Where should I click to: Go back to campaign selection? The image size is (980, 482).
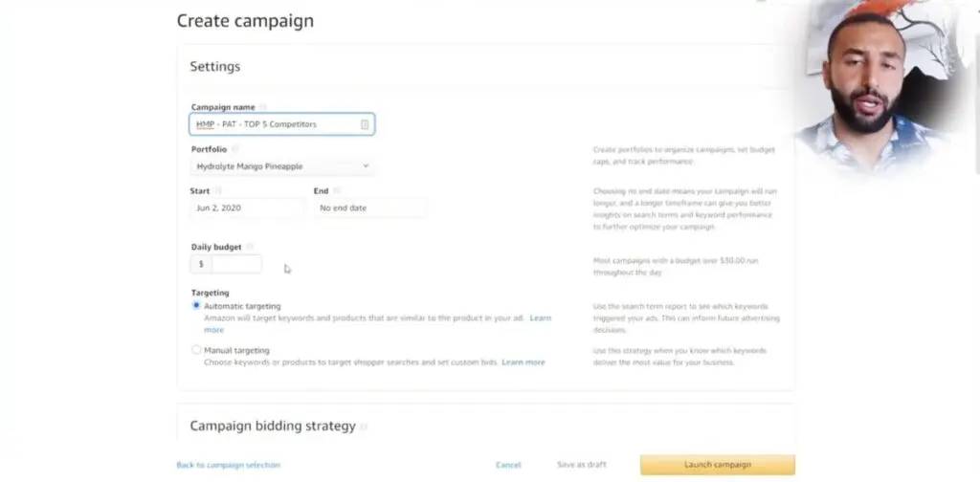pos(228,465)
